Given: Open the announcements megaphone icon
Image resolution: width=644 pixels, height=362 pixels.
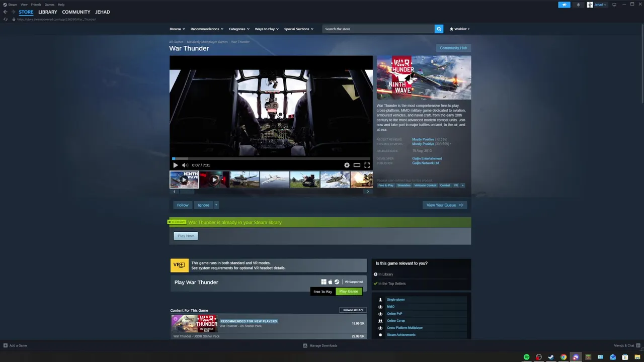Looking at the screenshot, I should pyautogui.click(x=564, y=5).
